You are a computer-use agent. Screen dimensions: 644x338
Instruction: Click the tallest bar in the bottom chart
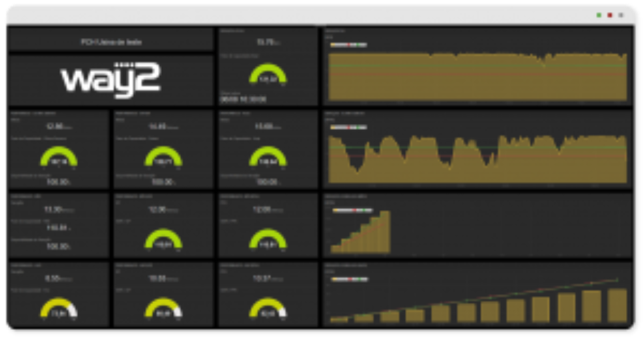(617, 305)
